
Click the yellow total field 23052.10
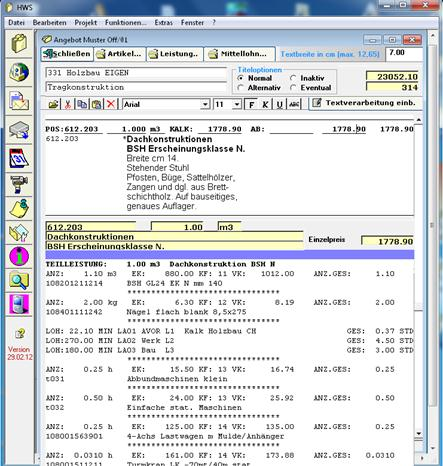click(x=392, y=77)
